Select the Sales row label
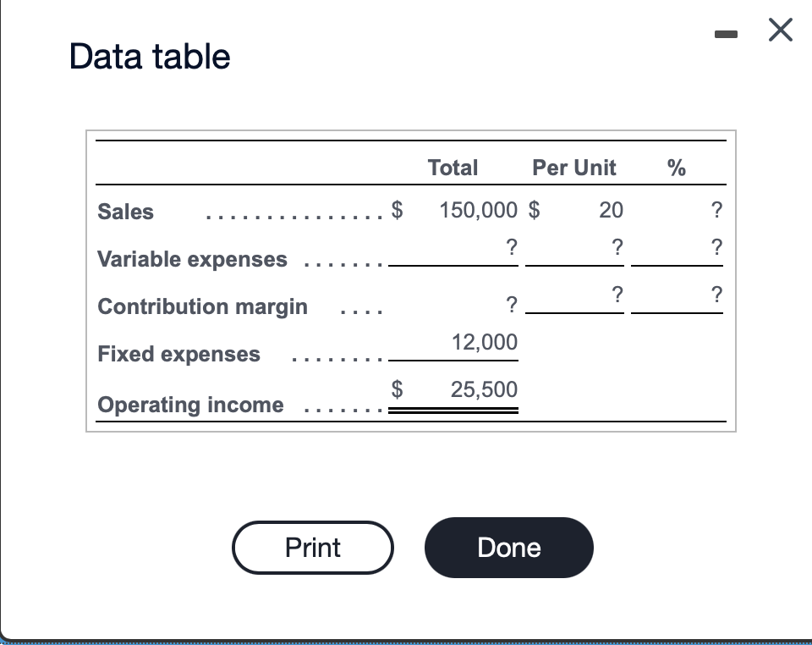The image size is (812, 645). pos(125,212)
